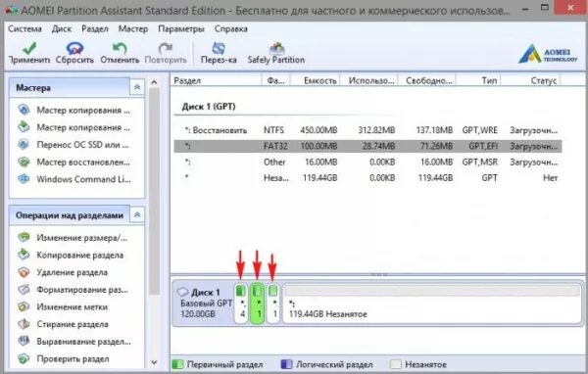Select the first partition block labeled 4
The image size is (588, 374).
tap(241, 304)
